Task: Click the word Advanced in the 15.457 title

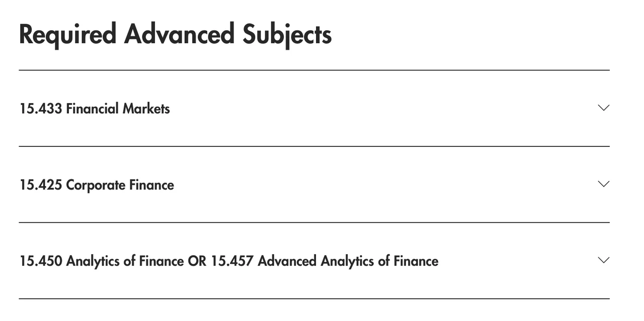Action: click(x=287, y=261)
